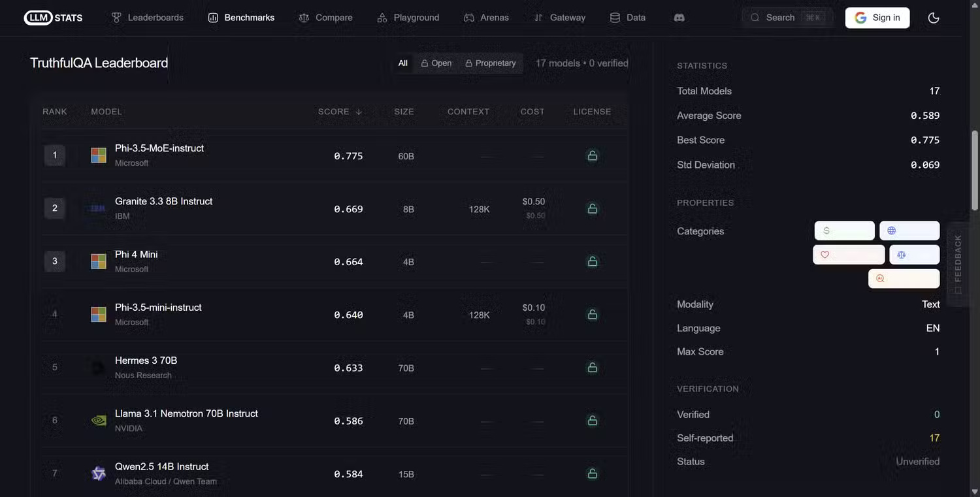Sort by the CONTEXT column header
Viewport: 980px width, 497px height.
click(468, 111)
